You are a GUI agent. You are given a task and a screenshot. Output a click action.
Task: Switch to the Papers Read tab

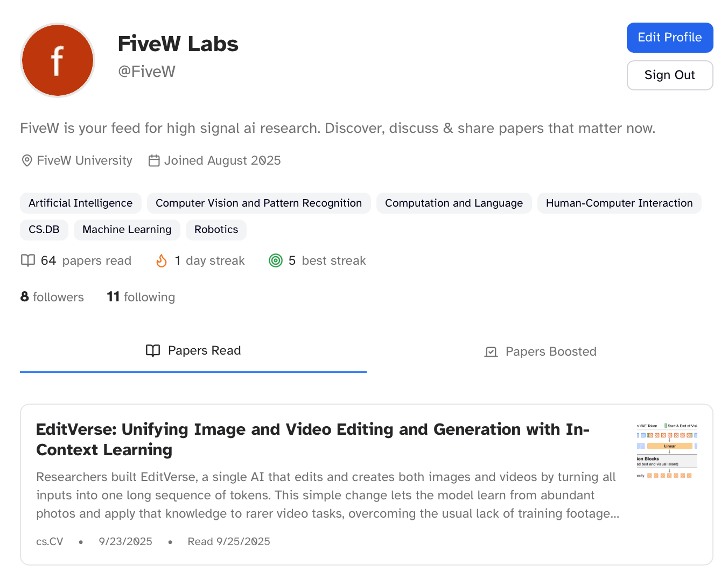pos(193,351)
